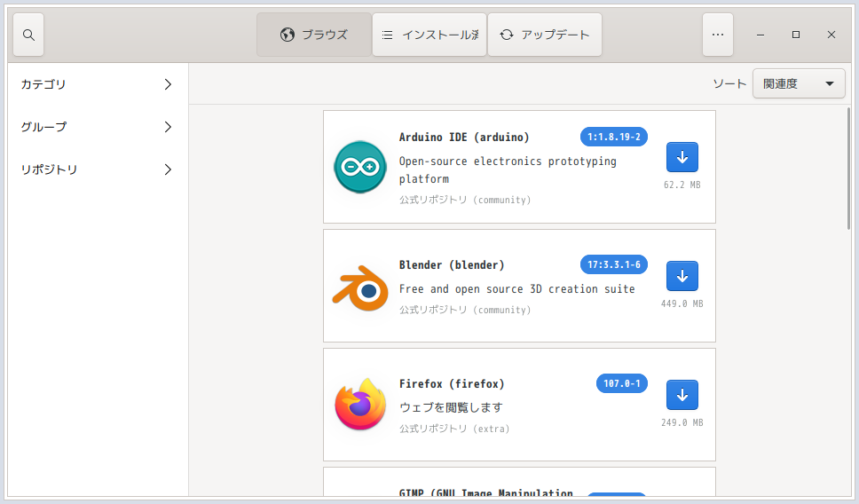859x504 pixels.
Task: Click the Blender 449.0 MB size text
Action: [682, 304]
